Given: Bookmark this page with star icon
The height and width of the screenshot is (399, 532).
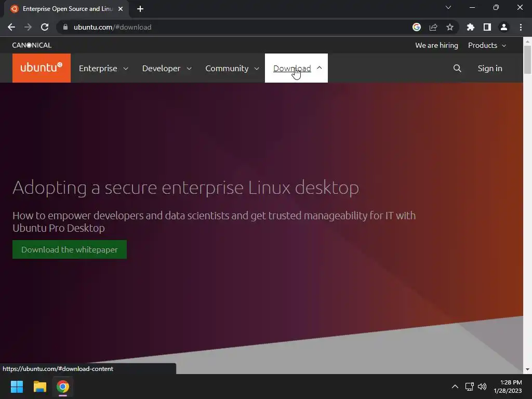Looking at the screenshot, I should tap(450, 27).
